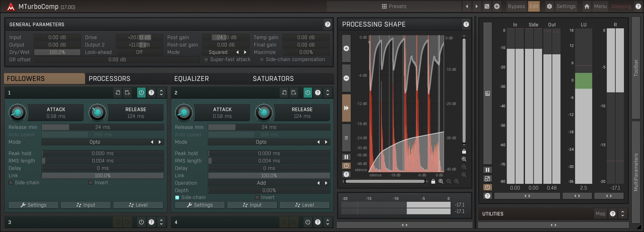
Task: Open the meter popup window icon
Action: [x=487, y=179]
